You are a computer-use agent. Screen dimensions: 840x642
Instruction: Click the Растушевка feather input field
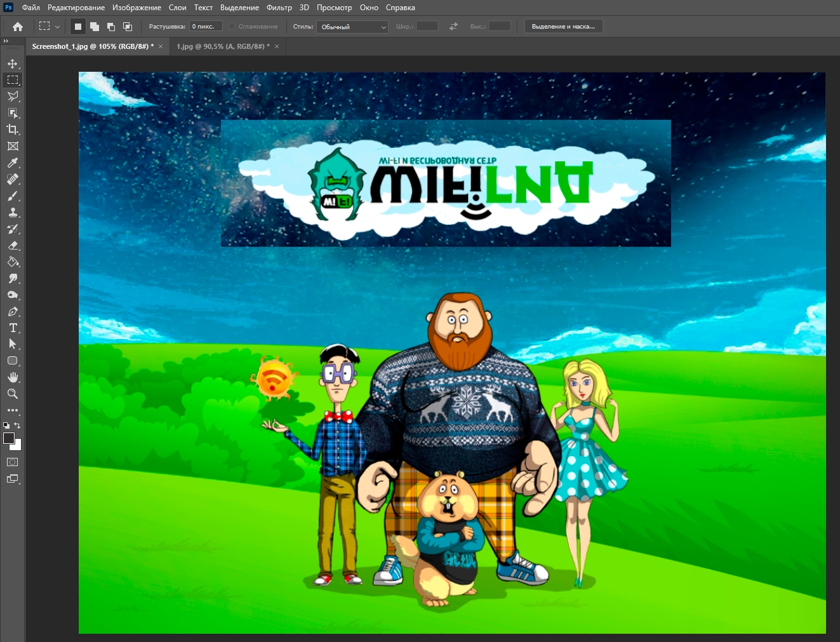(206, 27)
